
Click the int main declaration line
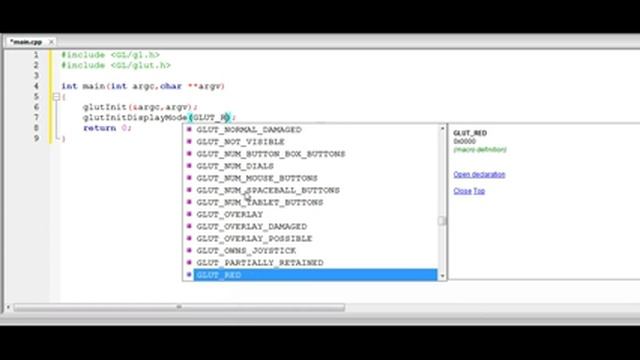143,86
